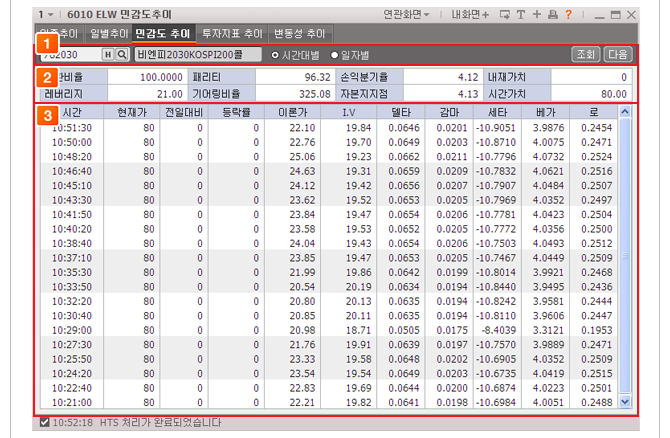Click the T font size icon
This screenshot has width=670, height=438.
tap(522, 15)
